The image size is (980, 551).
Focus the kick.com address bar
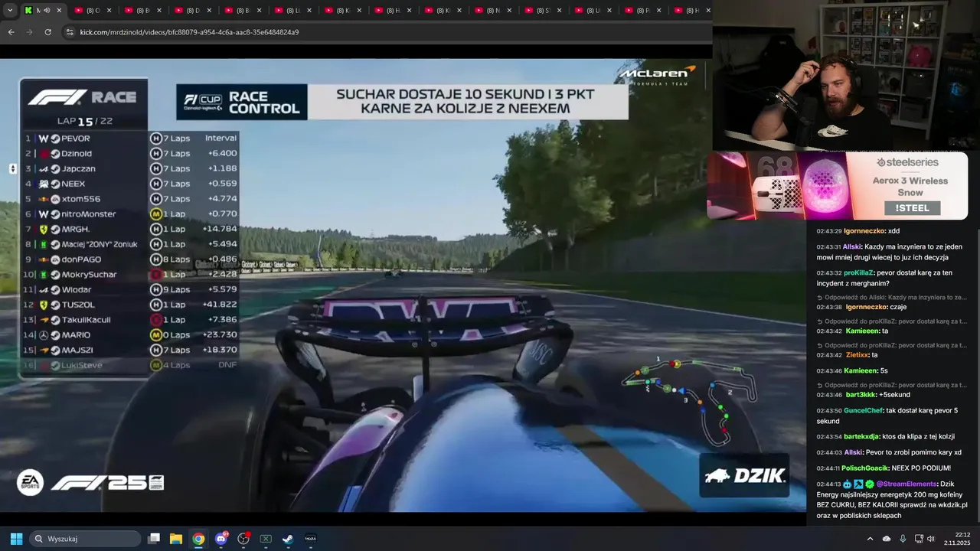383,32
